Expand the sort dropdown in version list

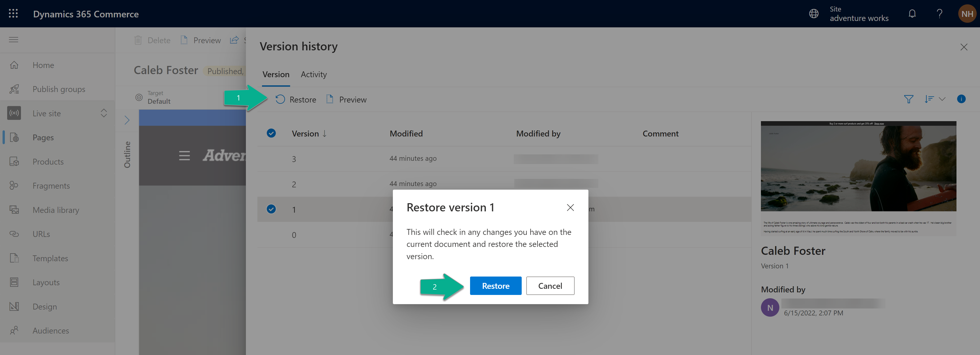point(943,99)
